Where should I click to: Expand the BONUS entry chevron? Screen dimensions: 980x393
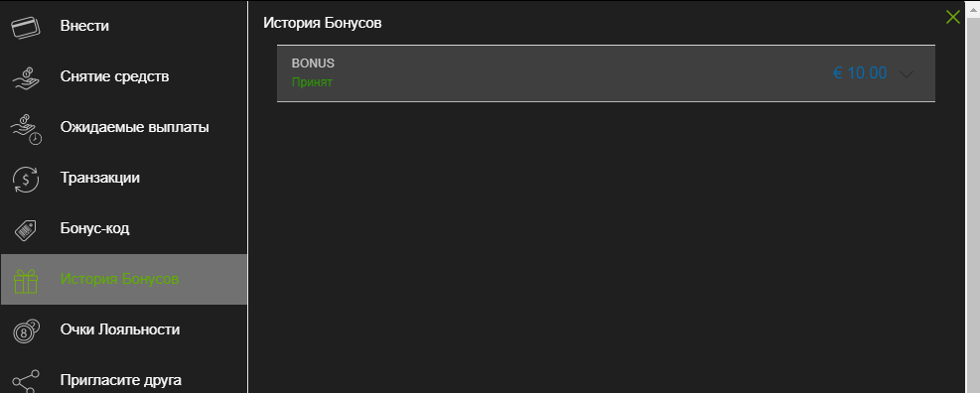point(907,73)
